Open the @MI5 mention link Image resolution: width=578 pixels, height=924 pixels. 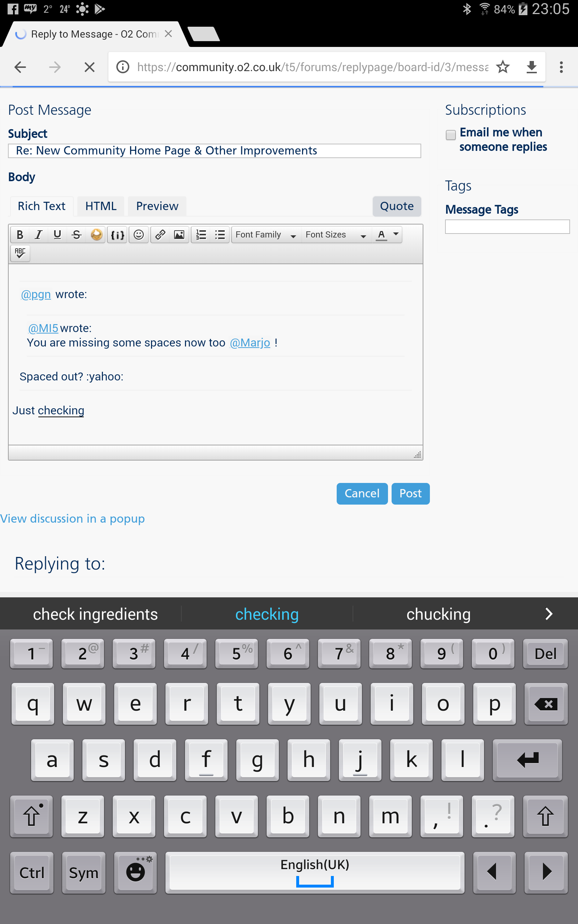[43, 328]
